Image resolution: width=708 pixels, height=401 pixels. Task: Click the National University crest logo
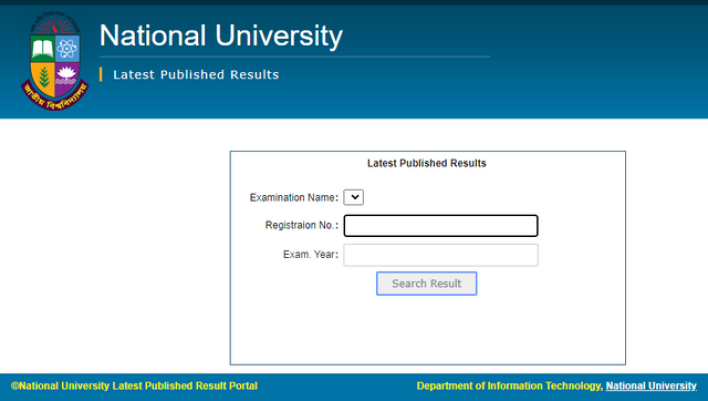click(55, 61)
